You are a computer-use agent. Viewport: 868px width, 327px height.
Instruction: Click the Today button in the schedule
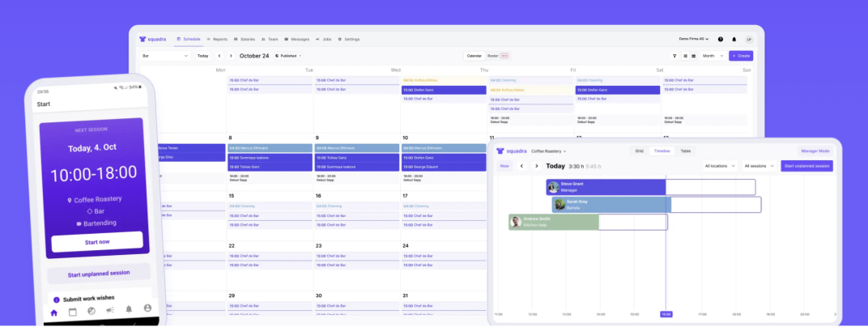coord(203,56)
